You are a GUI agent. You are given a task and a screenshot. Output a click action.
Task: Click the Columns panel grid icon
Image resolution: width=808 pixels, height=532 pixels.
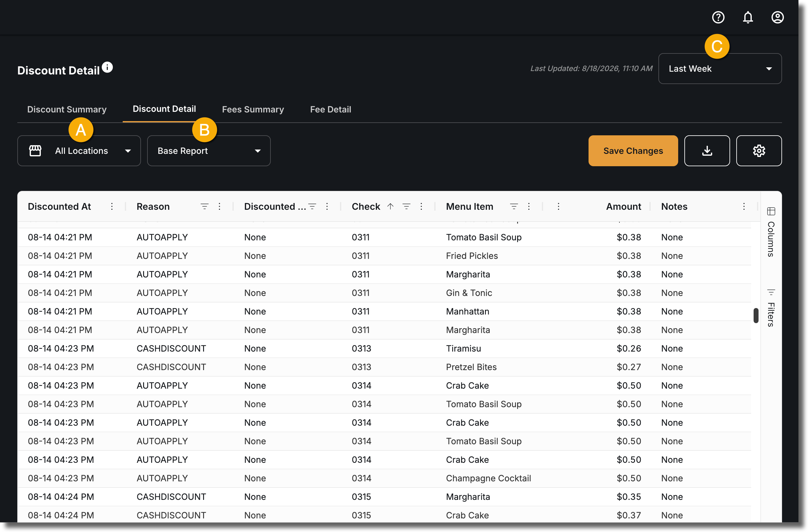771,211
